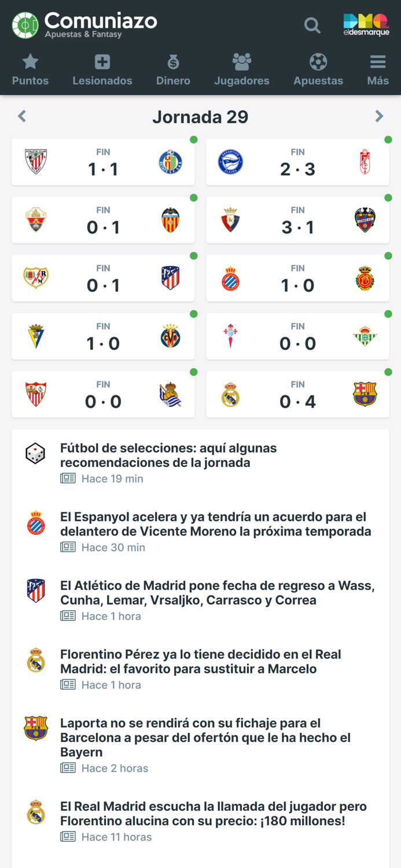Advance to next jornada via right chevron

pyautogui.click(x=380, y=116)
